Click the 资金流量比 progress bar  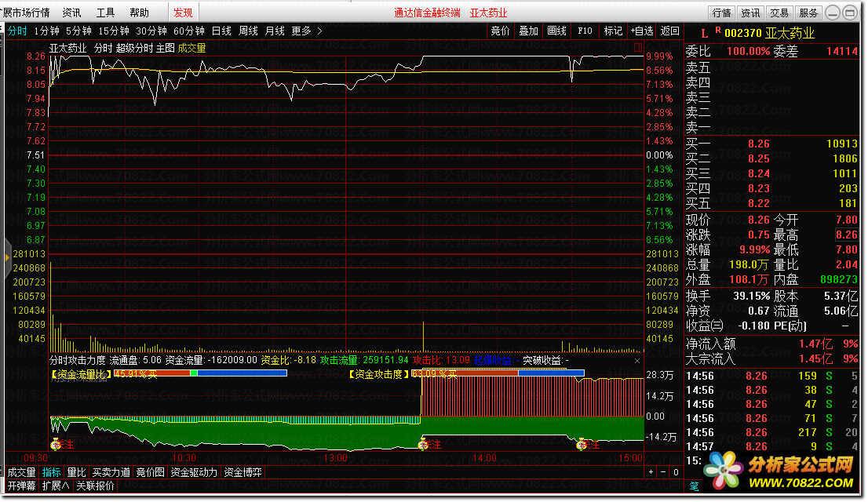[200, 373]
